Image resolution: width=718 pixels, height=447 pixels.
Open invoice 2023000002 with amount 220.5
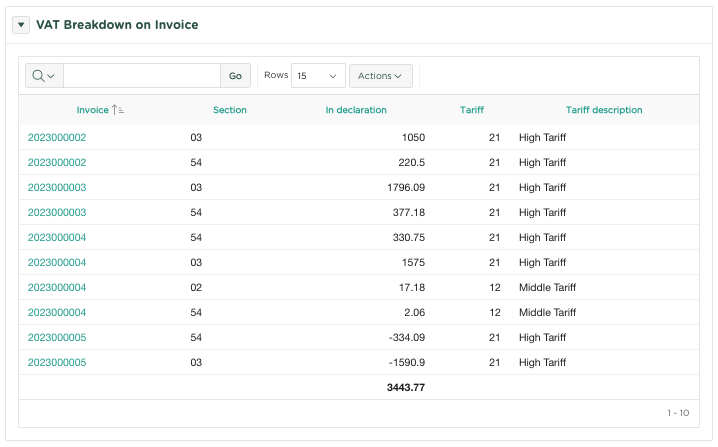(57, 162)
